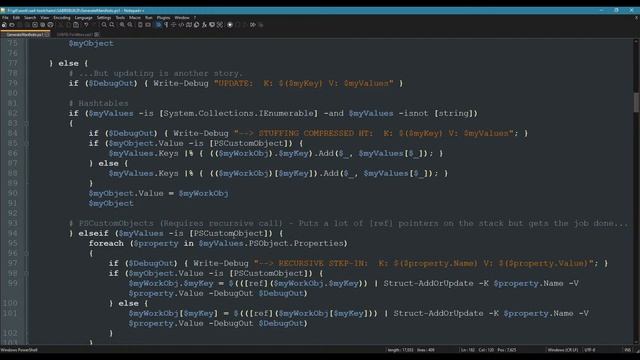Screen dimensions: 640x360
Task: Open the Replace toolbar icon
Action: coord(111,25)
